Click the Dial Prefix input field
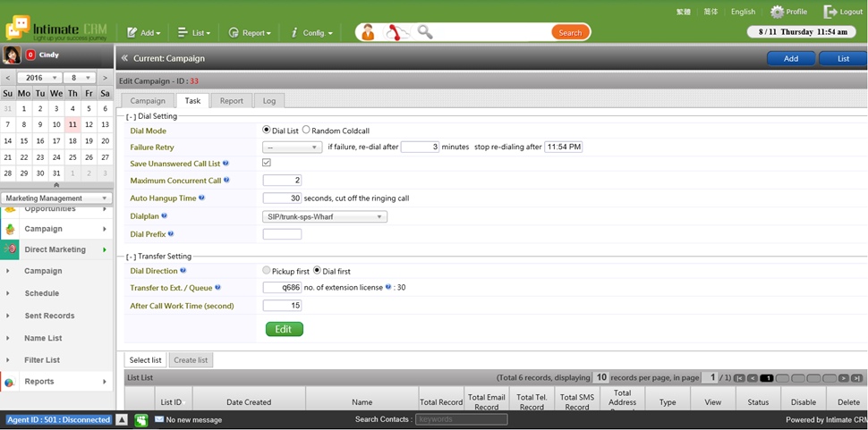This screenshot has height=430, width=868. (282, 234)
